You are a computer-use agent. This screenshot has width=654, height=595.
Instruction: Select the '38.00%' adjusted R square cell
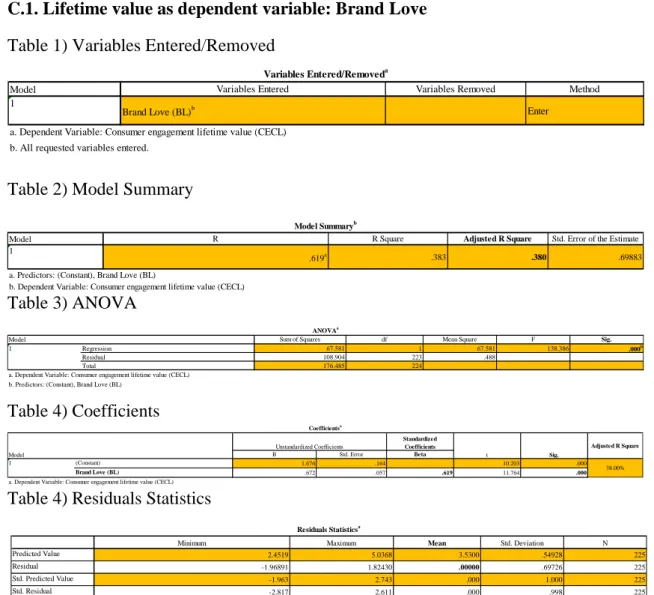pyautogui.click(x=615, y=468)
